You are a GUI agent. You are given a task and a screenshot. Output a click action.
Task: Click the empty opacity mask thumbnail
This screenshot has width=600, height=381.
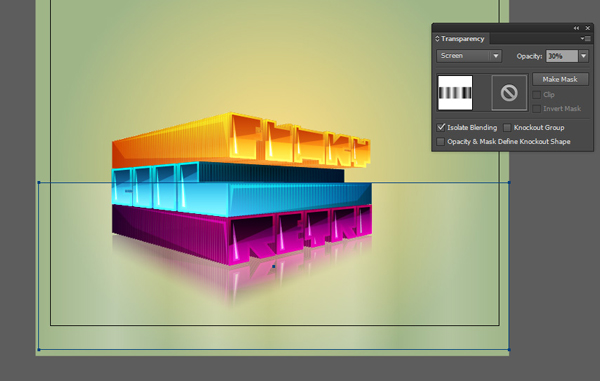(x=509, y=93)
